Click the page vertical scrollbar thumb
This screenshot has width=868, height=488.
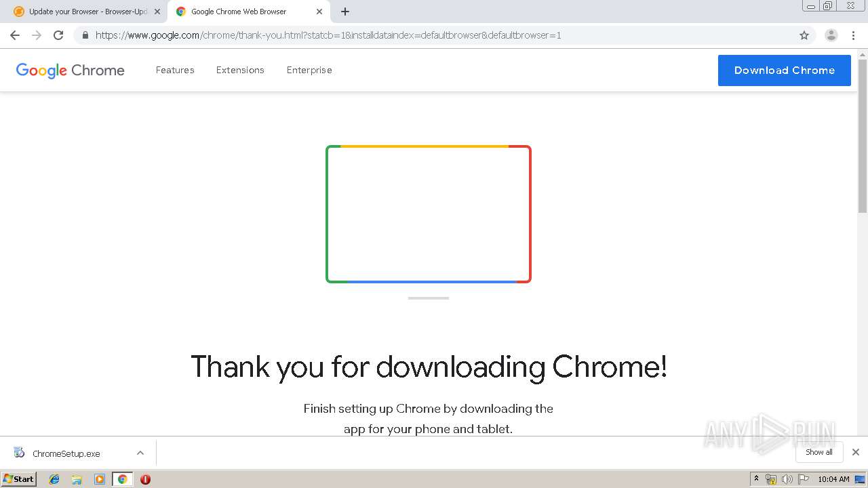pyautogui.click(x=863, y=136)
